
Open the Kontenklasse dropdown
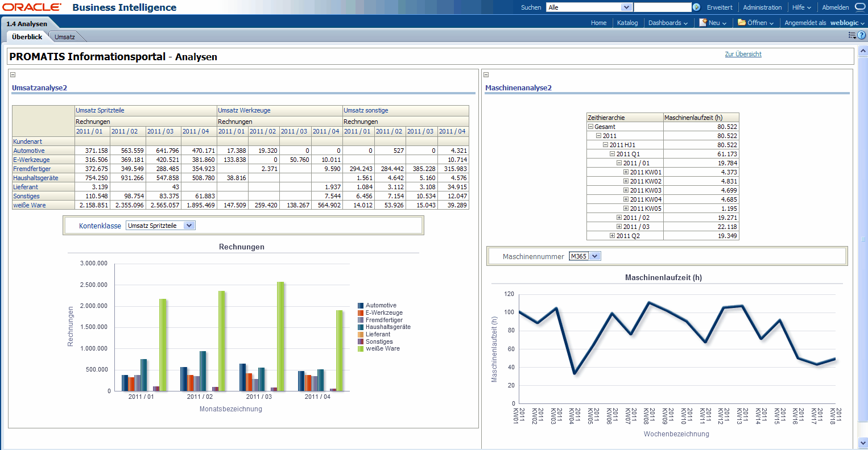pos(189,226)
